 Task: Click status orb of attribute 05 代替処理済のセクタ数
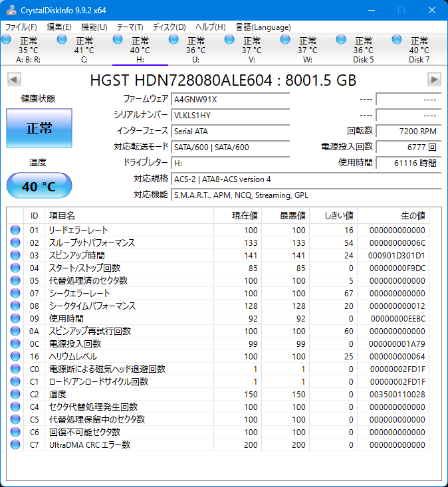(15, 280)
